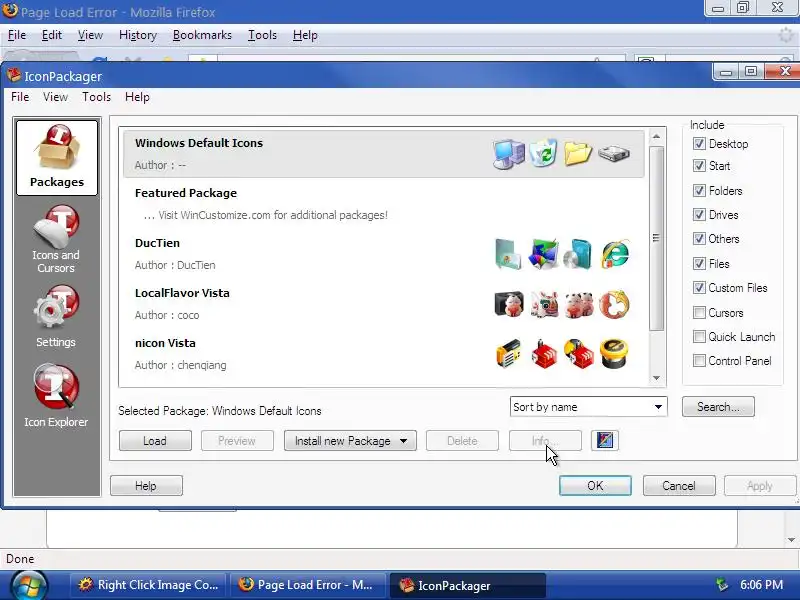The image size is (800, 600).
Task: Click the Cancel button
Action: pos(679,486)
